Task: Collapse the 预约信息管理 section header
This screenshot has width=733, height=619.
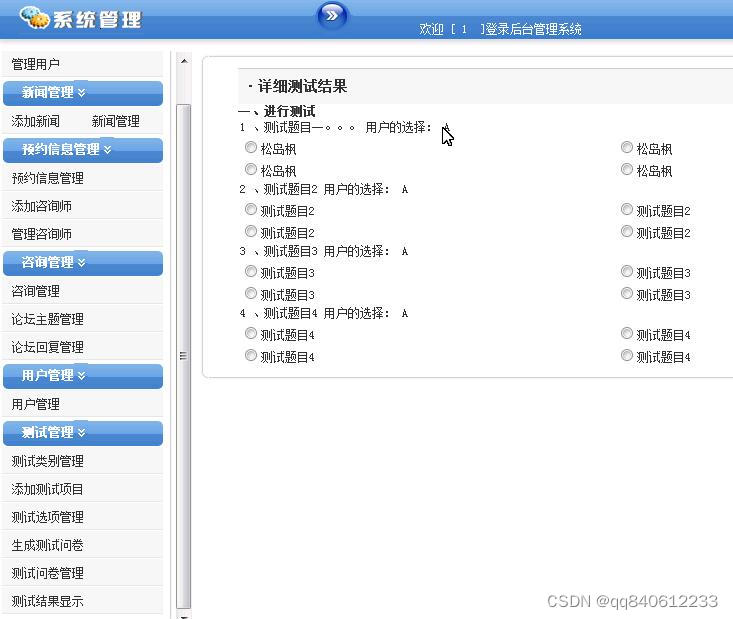Action: tap(83, 150)
